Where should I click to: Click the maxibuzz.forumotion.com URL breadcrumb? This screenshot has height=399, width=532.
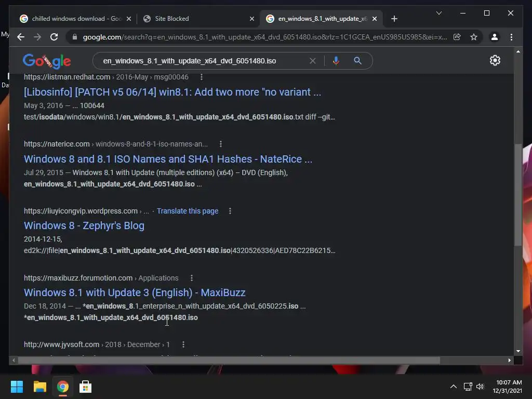[x=101, y=278]
